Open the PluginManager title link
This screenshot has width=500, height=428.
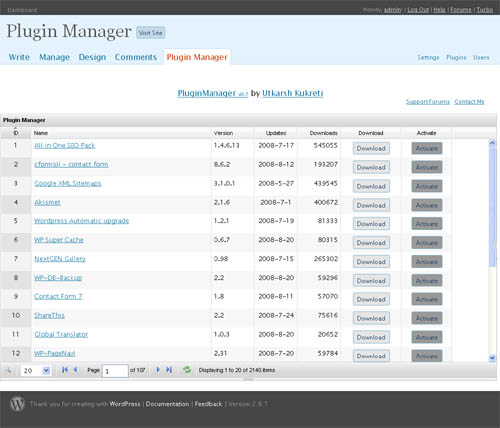213,93
